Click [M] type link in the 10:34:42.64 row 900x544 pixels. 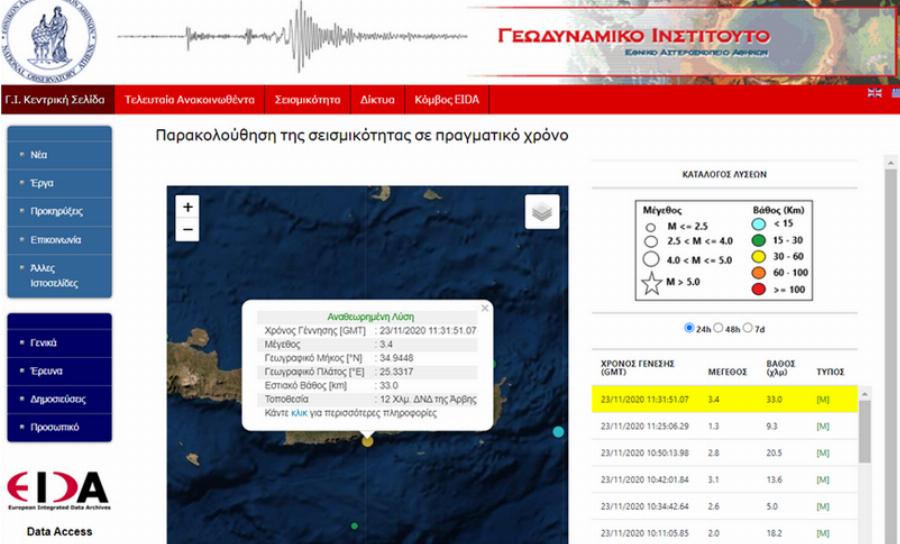point(823,506)
